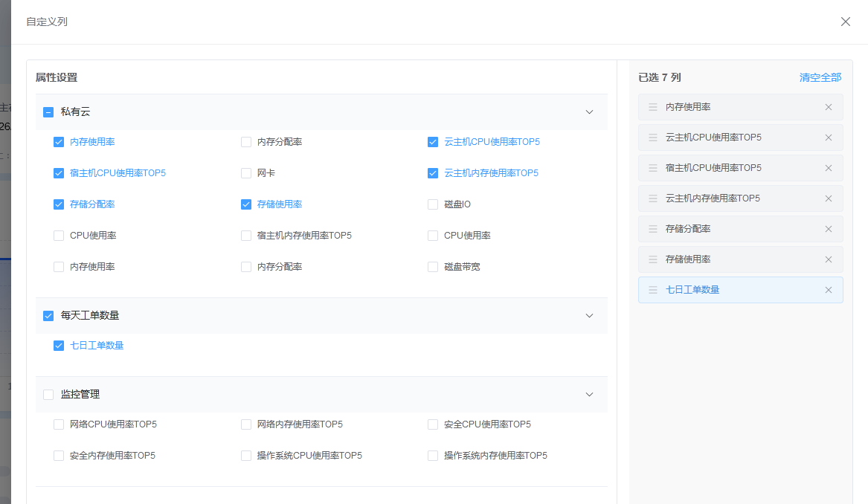
Task: Uncheck 云主机内存使用率TOP5 in attribute settings
Action: coord(433,173)
